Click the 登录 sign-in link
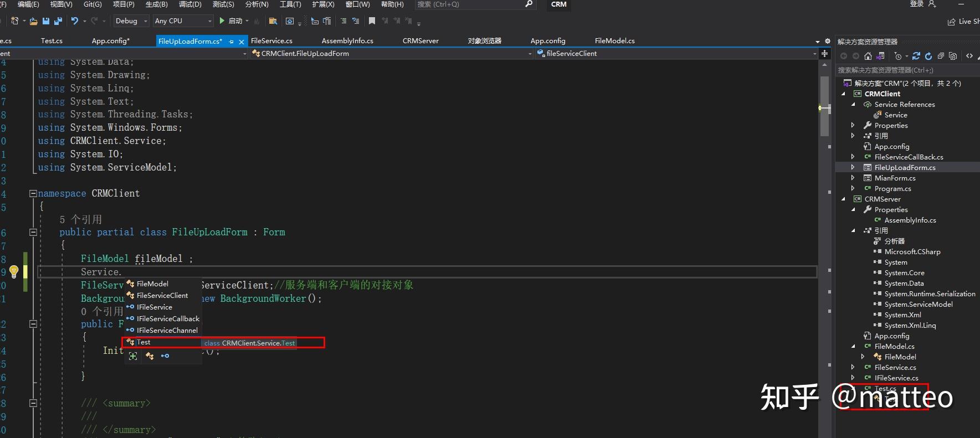Viewport: 980px width, 438px height. [917, 4]
